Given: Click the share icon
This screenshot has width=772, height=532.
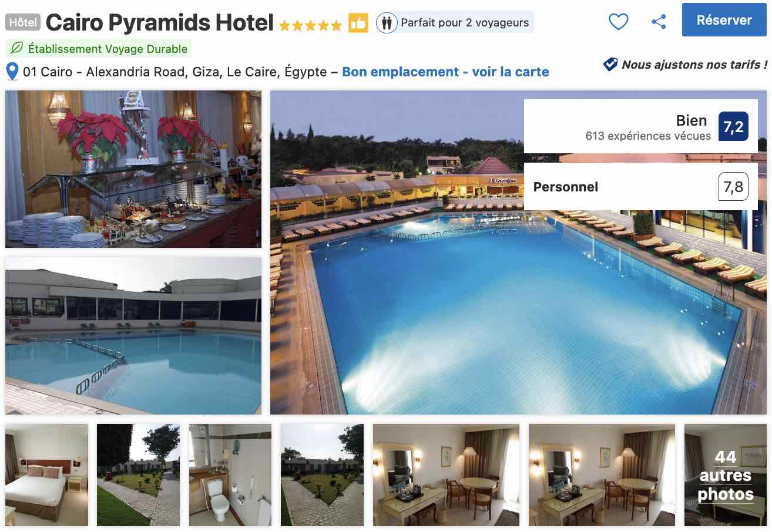Looking at the screenshot, I should (659, 22).
